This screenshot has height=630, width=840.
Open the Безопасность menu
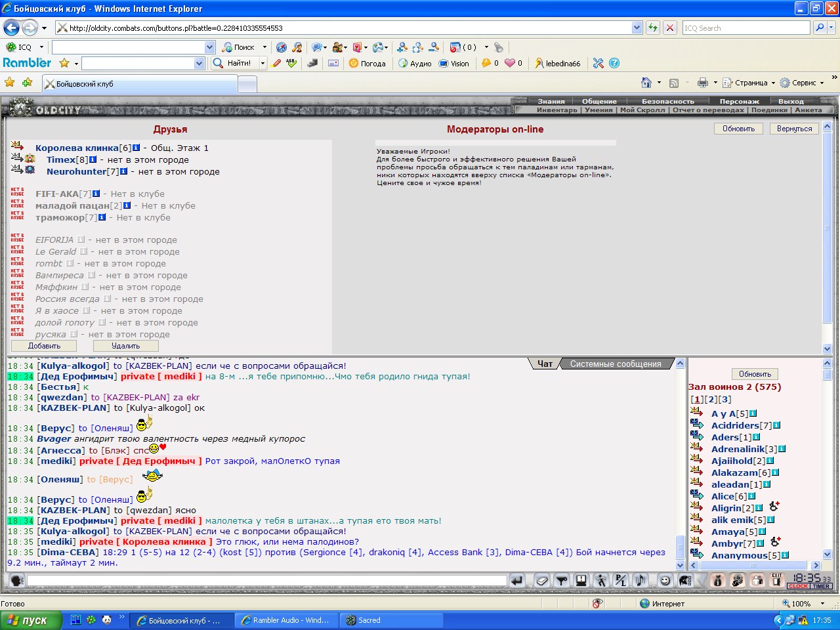667,101
